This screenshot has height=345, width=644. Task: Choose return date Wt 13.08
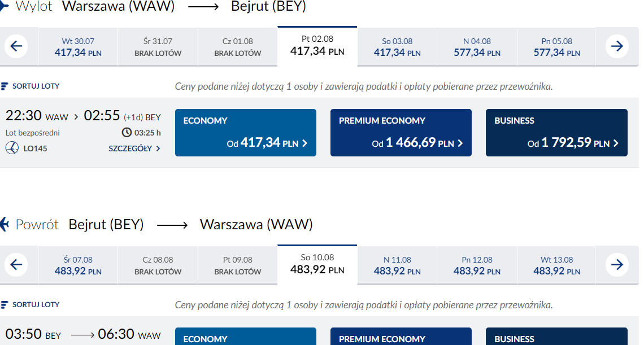[556, 265]
